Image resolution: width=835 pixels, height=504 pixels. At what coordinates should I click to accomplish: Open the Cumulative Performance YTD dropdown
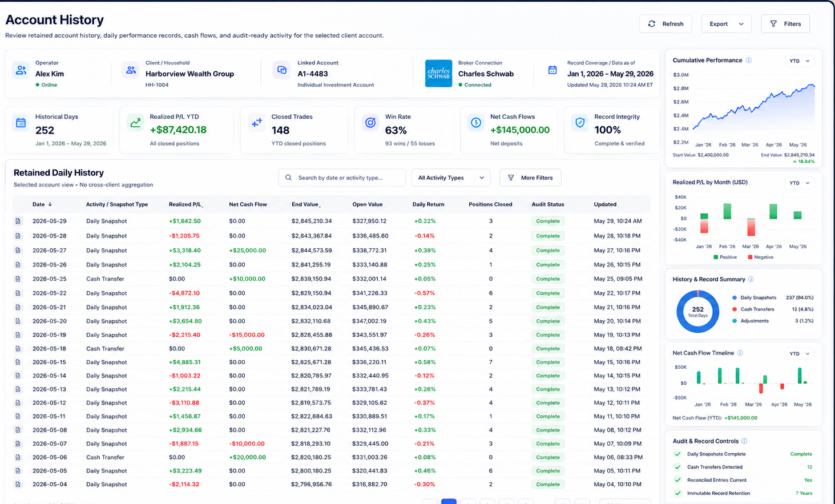(x=800, y=61)
